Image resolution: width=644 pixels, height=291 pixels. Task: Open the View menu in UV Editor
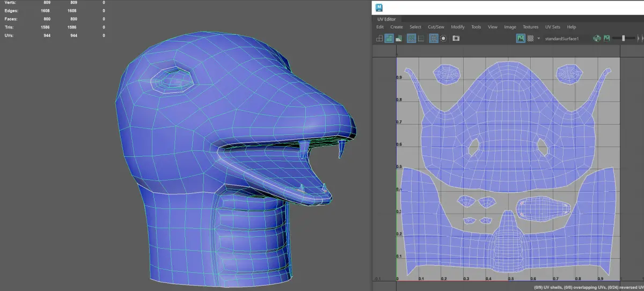pyautogui.click(x=493, y=27)
